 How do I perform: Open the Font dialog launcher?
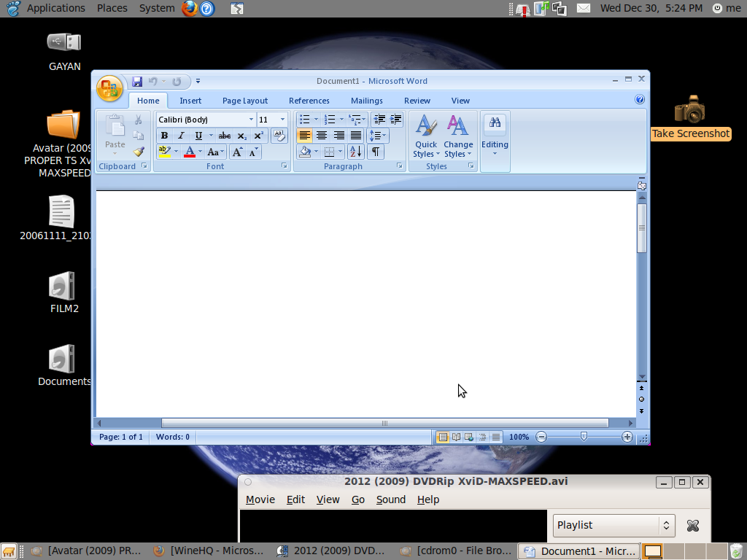pos(285,166)
